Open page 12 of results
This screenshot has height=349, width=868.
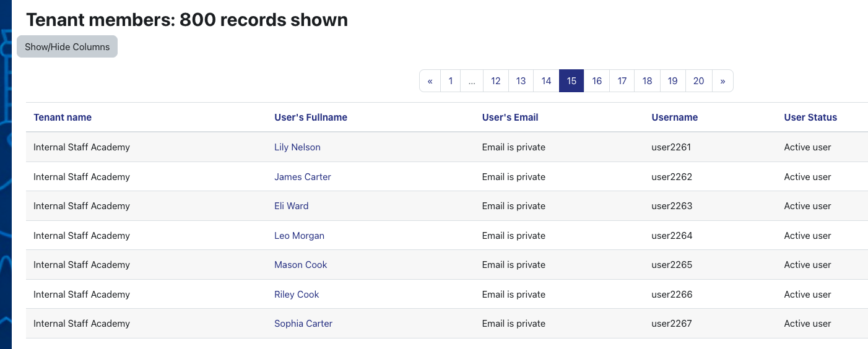pos(496,81)
